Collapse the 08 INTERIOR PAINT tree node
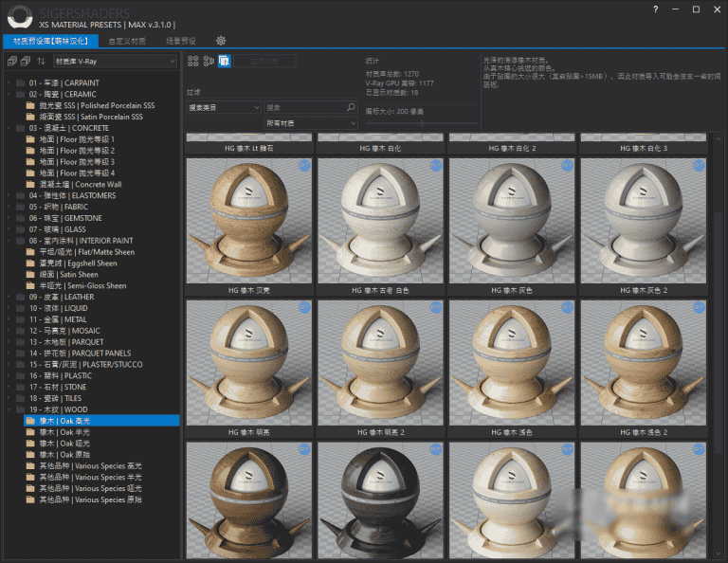The height and width of the screenshot is (563, 728). [x=9, y=241]
